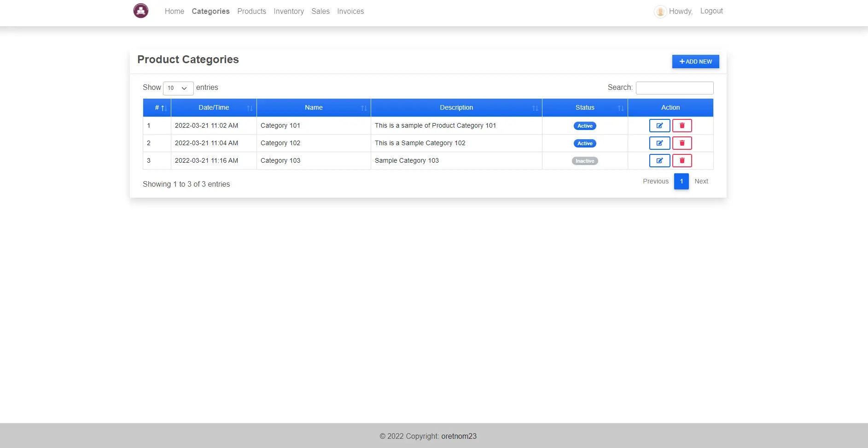Viewport: 868px width, 448px height.
Task: Go to the Previous page
Action: click(656, 181)
